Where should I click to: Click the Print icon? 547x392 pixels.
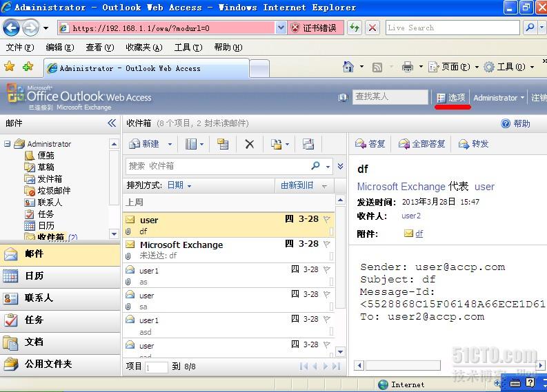(x=407, y=67)
